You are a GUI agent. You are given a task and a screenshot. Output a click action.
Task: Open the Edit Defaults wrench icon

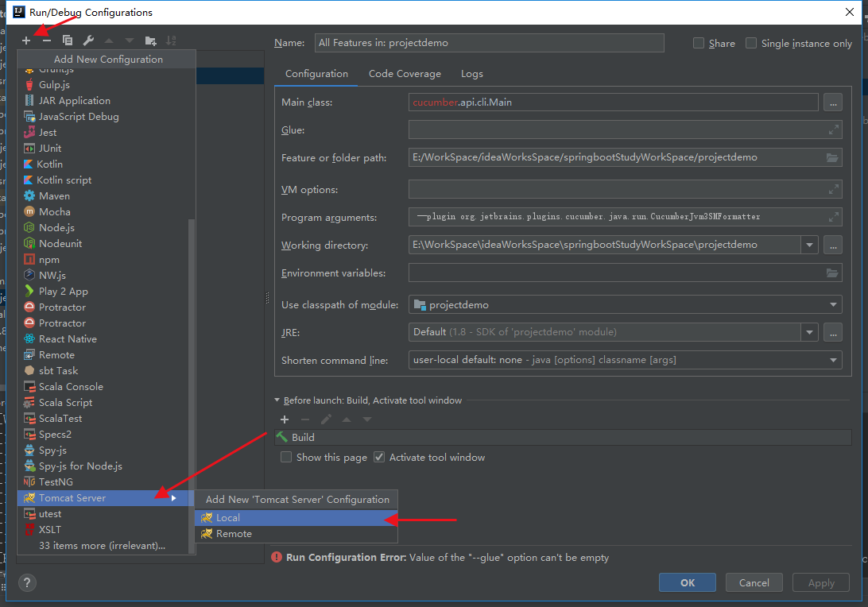point(88,41)
